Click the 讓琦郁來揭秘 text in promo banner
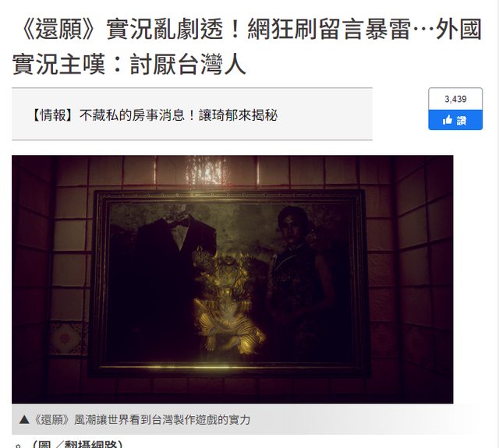499x448 pixels. click(238, 115)
